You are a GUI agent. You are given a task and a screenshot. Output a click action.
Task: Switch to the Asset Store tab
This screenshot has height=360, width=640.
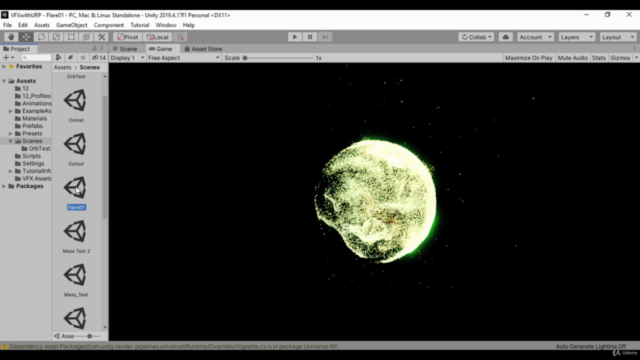pyautogui.click(x=203, y=49)
